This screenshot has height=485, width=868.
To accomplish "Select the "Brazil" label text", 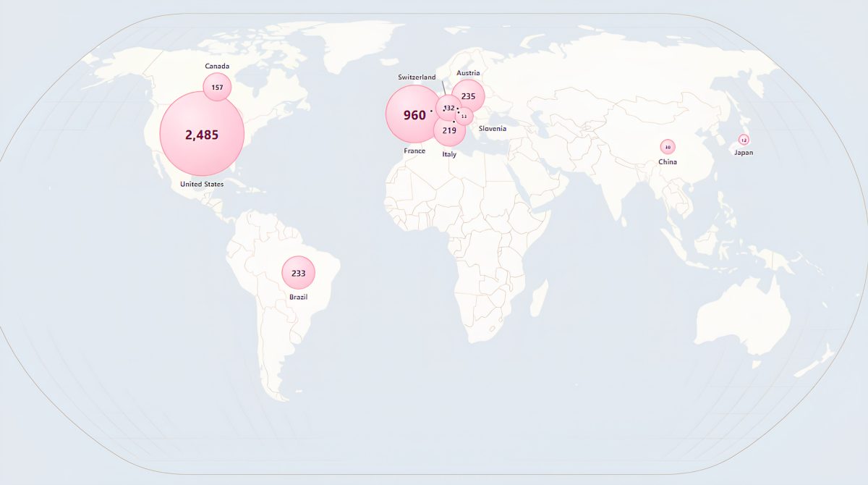I will click(x=298, y=297).
